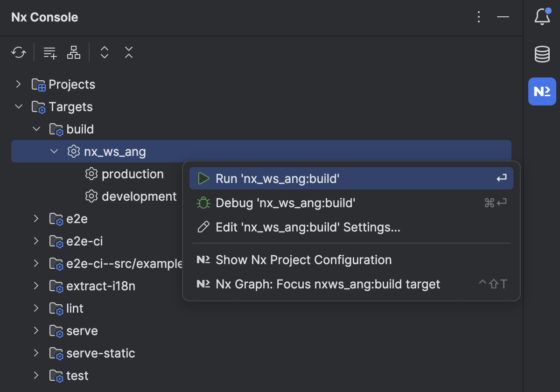The image size is (560, 392).
Task: Refresh the Nx workspace tree
Action: click(18, 52)
